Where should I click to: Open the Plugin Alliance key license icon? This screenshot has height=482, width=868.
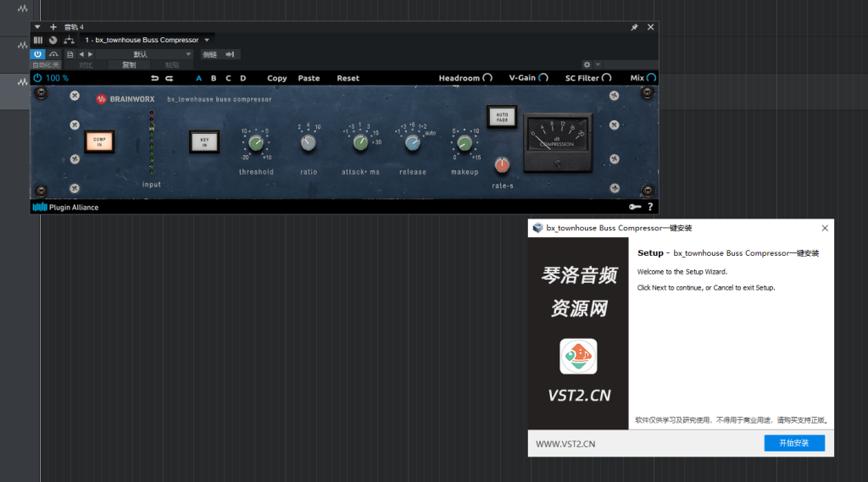[635, 207]
